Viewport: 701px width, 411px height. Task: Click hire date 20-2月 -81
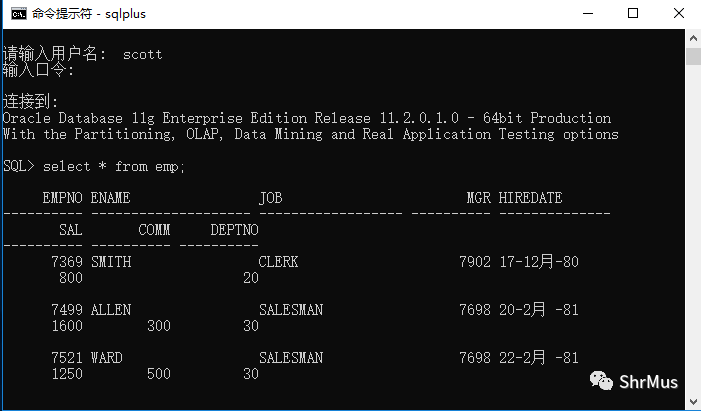[539, 309]
